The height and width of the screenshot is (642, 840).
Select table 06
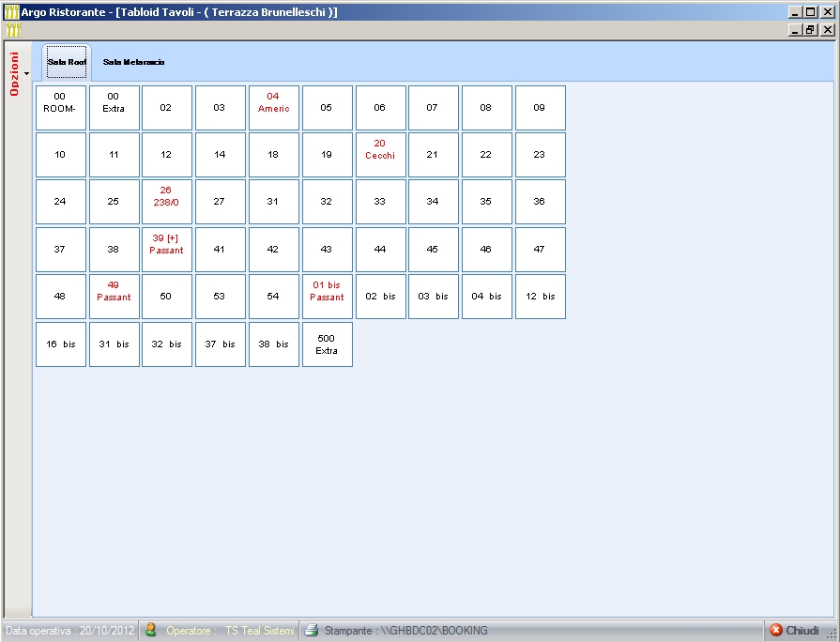[381, 108]
